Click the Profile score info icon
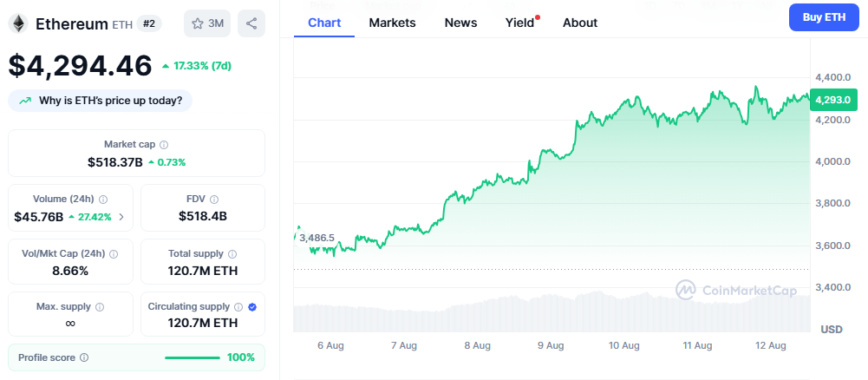The height and width of the screenshot is (380, 868). tap(84, 357)
